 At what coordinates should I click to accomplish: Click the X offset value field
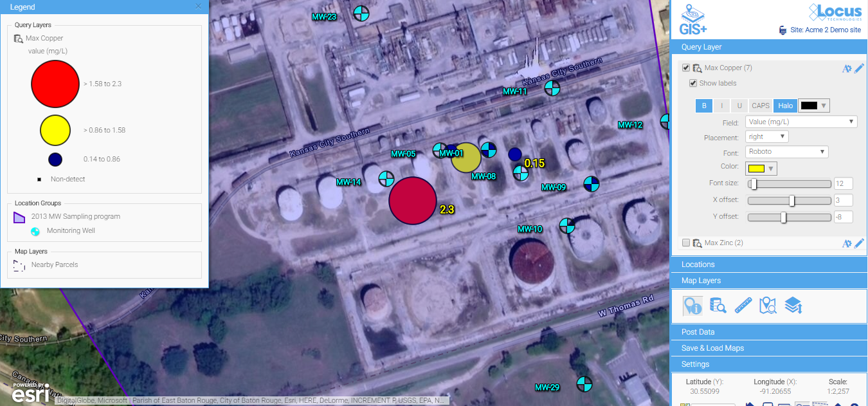pyautogui.click(x=844, y=200)
